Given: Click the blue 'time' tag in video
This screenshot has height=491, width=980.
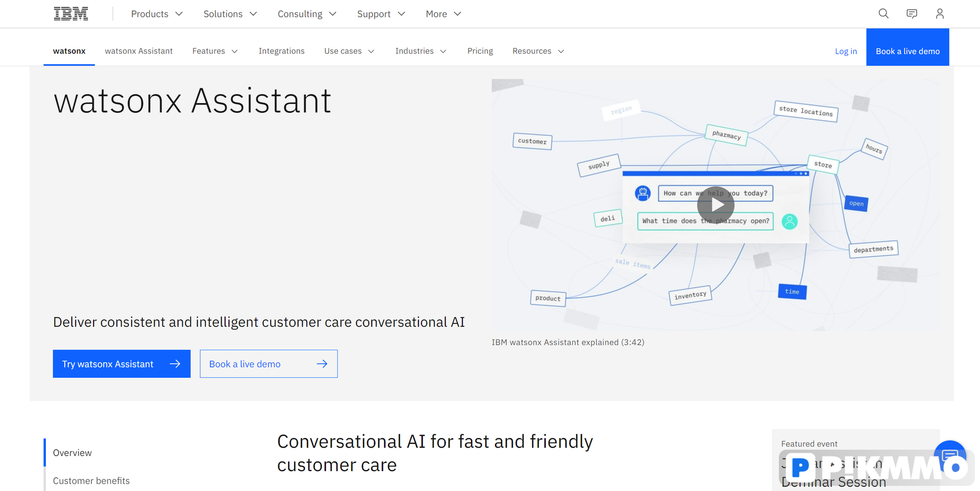Looking at the screenshot, I should tap(792, 291).
